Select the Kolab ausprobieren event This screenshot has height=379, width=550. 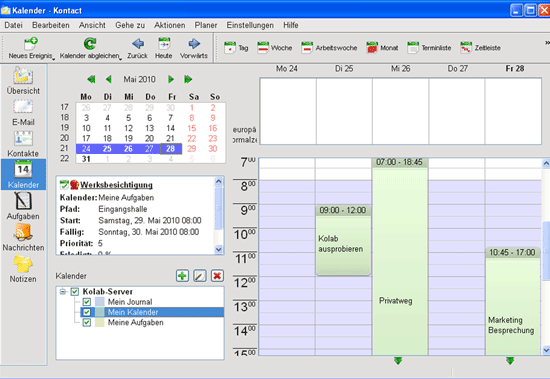(343, 240)
